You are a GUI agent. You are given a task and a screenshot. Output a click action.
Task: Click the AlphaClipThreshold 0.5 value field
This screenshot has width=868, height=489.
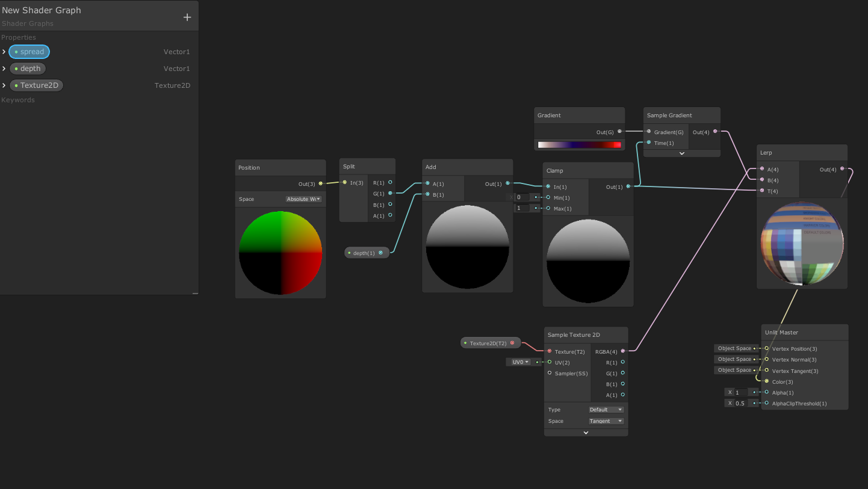740,403
